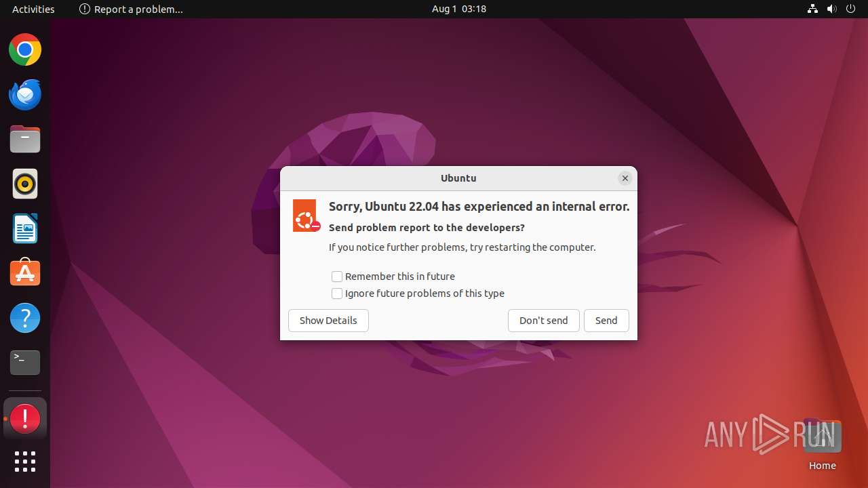The height and width of the screenshot is (488, 868).
Task: Open the Activities overview
Action: 33,9
